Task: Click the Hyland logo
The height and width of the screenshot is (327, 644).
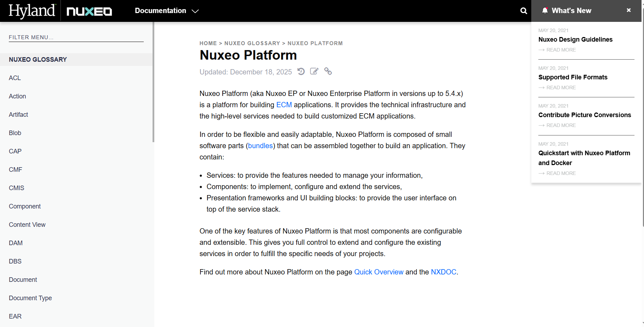Action: [x=32, y=11]
